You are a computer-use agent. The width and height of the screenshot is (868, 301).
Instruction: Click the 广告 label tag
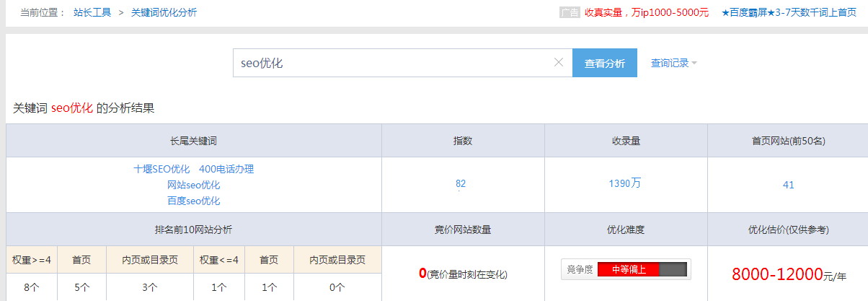[x=570, y=12]
